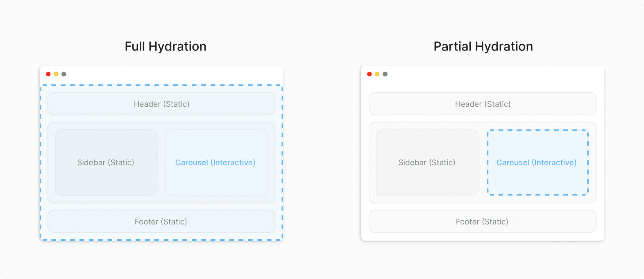Click yellow dot in Full Hydration window
Screen dimensions: 644x279
pos(56,74)
